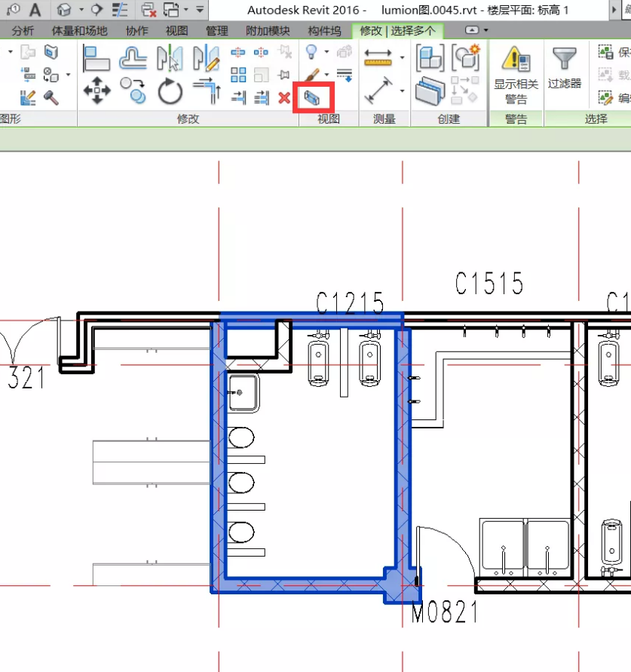Toggle Thin Lines in quick access toolbar
The height and width of the screenshot is (672, 631).
[x=120, y=10]
